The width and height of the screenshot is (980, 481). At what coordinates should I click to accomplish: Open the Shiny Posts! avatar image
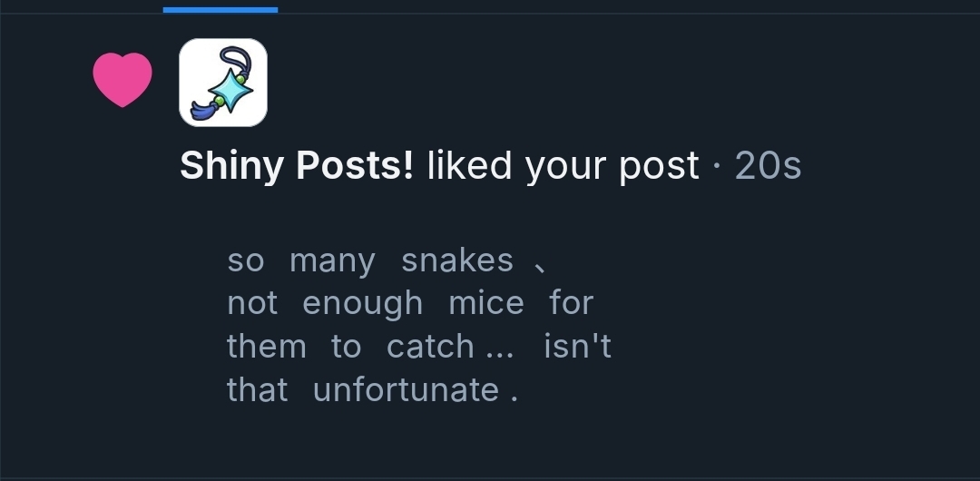click(223, 83)
